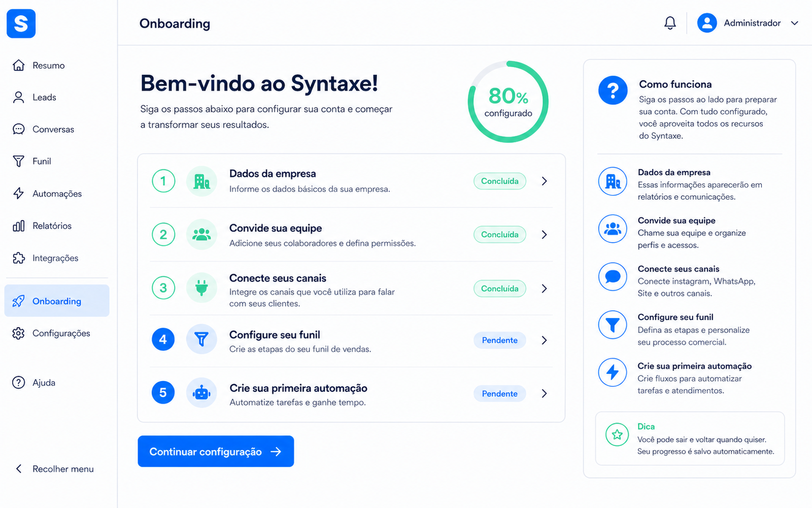The width and height of the screenshot is (812, 508).
Task: Click the blue step number 5 circle
Action: 163,393
